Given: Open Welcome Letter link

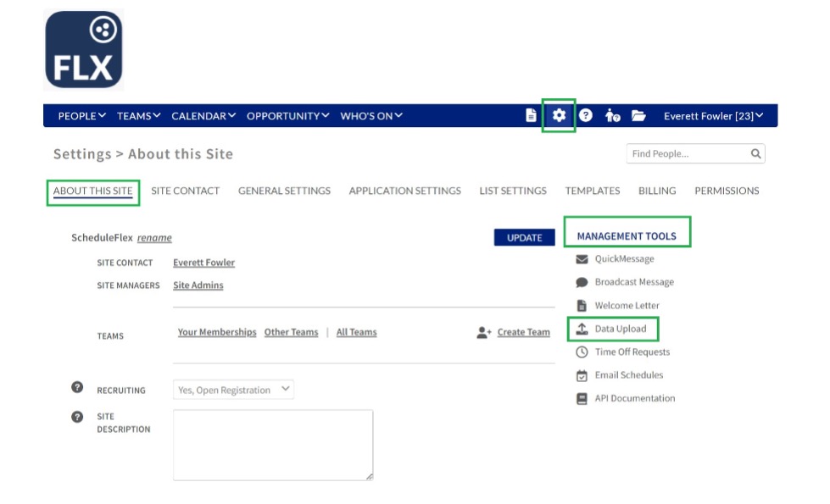Looking at the screenshot, I should tap(627, 305).
